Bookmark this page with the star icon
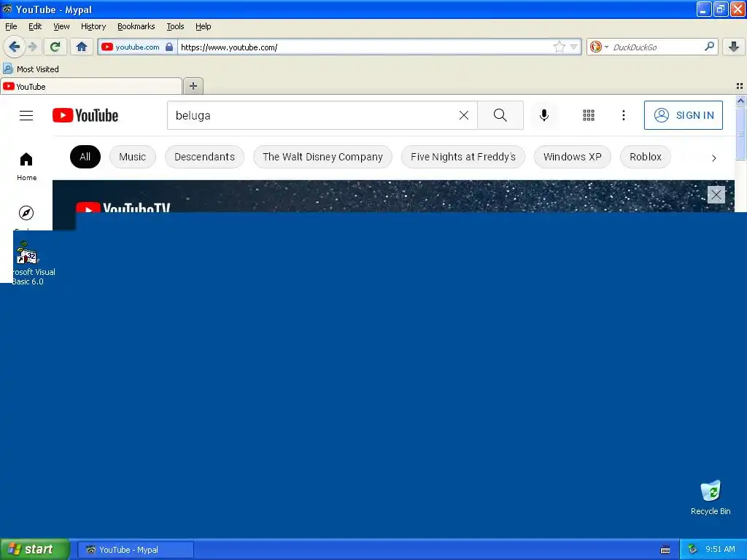This screenshot has height=560, width=747. tap(559, 47)
